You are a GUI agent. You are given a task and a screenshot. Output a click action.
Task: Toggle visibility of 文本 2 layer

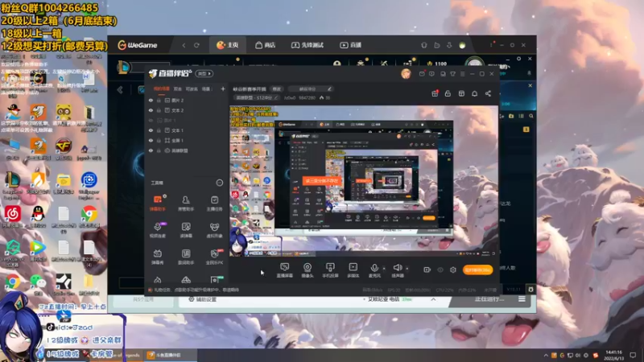(x=151, y=110)
